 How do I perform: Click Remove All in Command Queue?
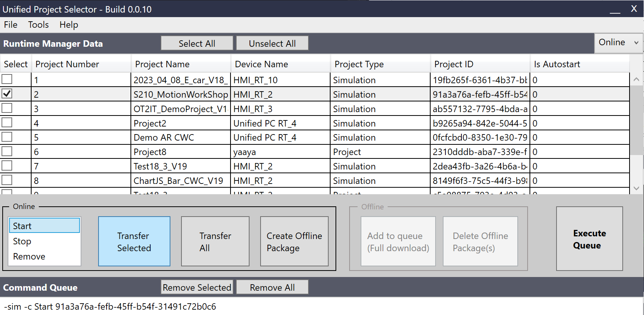272,287
